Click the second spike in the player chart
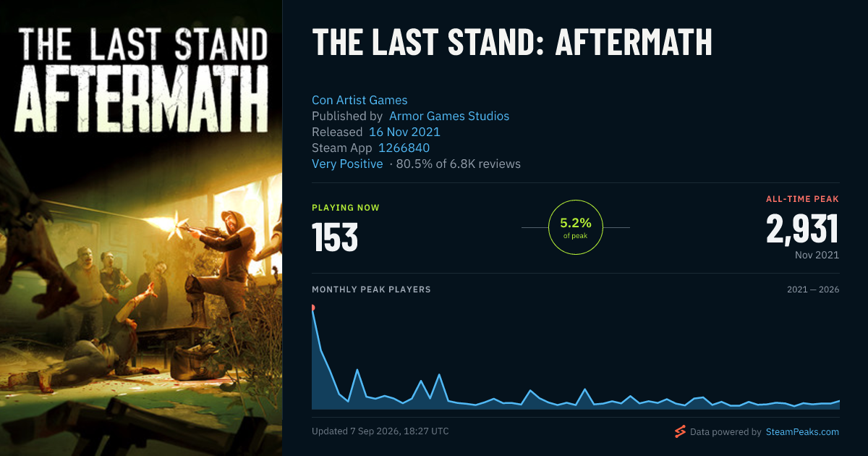 pyautogui.click(x=357, y=370)
